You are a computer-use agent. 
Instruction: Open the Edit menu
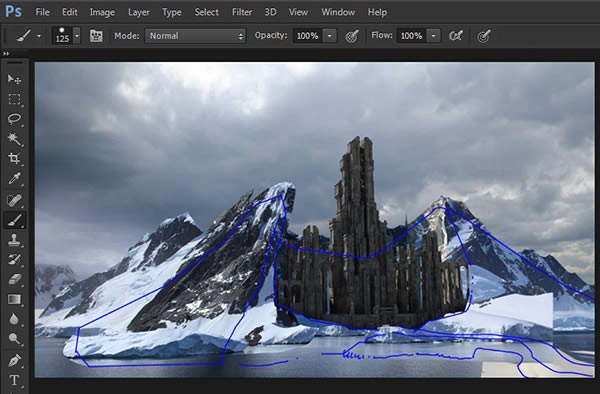pos(70,12)
